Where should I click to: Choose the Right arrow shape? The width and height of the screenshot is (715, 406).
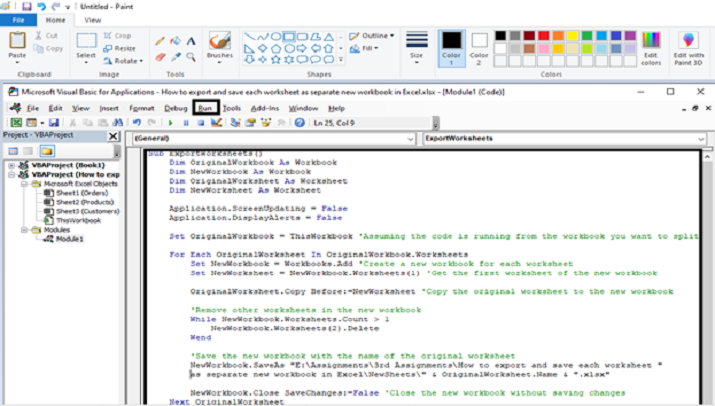click(302, 48)
